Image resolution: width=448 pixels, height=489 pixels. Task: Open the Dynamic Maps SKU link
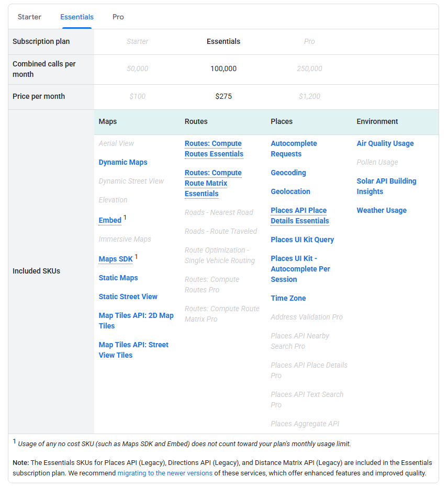pyautogui.click(x=122, y=162)
